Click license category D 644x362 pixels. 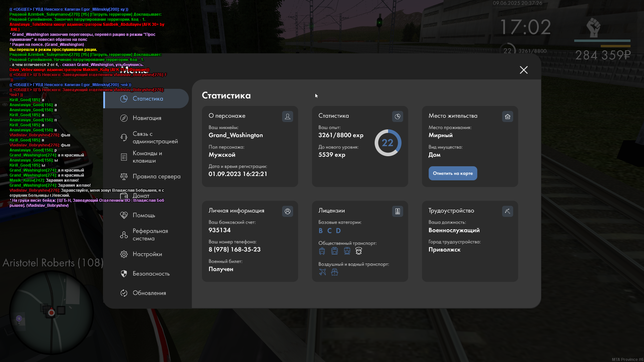(338, 231)
